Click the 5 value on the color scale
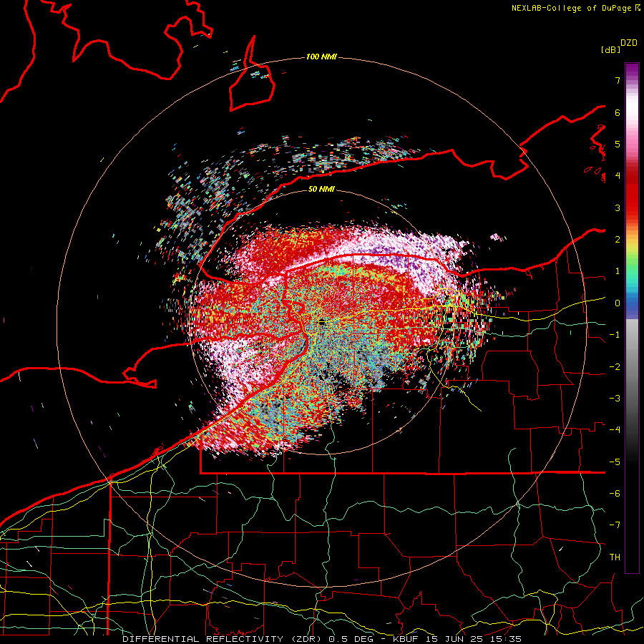644x644 pixels. (x=618, y=144)
